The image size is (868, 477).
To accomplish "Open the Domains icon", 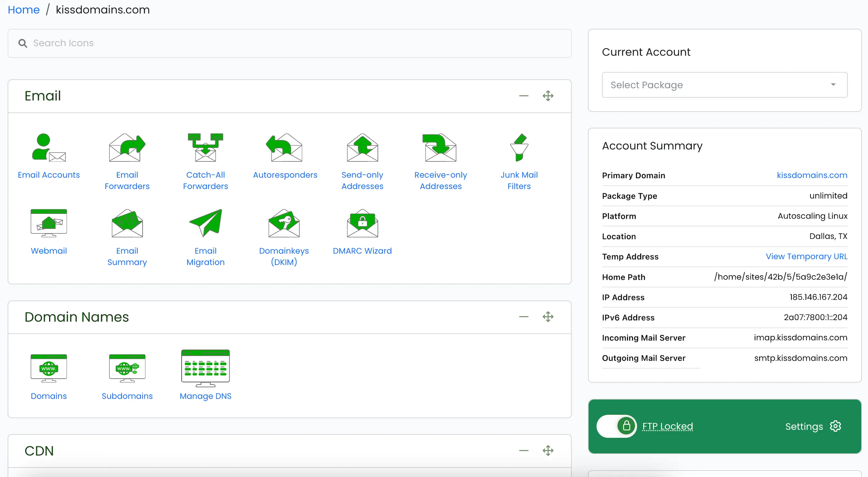I will 49,368.
